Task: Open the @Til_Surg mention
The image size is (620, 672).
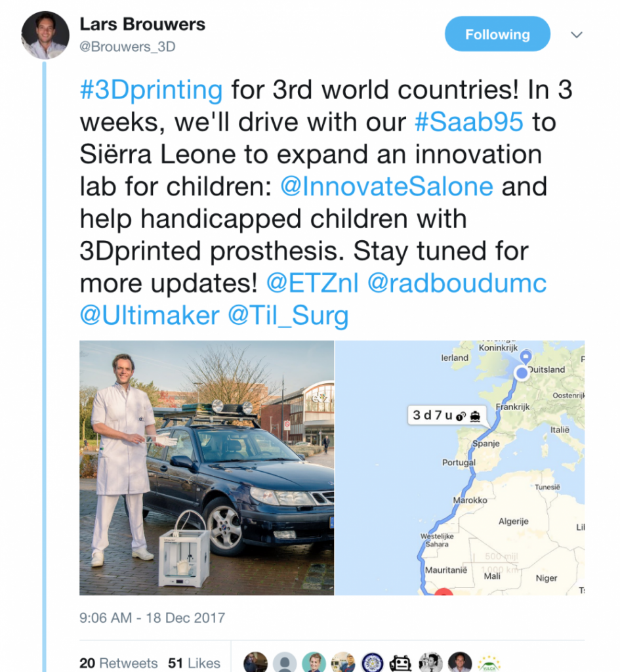Action: 289,316
